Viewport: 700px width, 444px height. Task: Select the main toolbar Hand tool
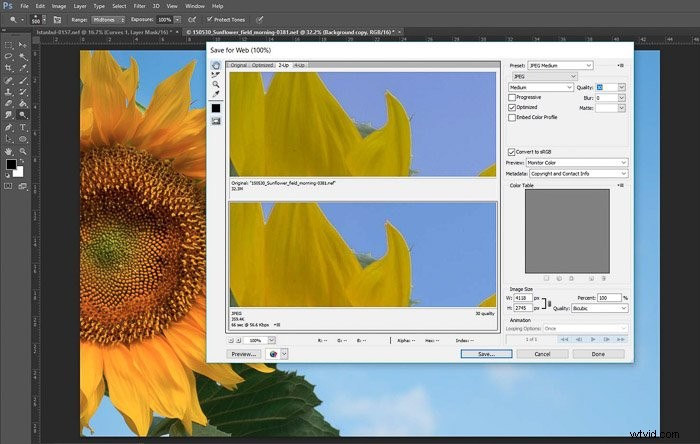coord(8,152)
